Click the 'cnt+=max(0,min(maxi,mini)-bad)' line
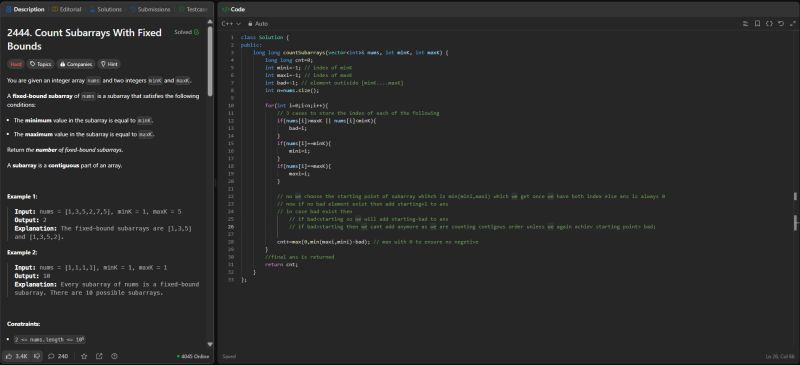Viewport: 800px width, 365px height. click(x=378, y=242)
